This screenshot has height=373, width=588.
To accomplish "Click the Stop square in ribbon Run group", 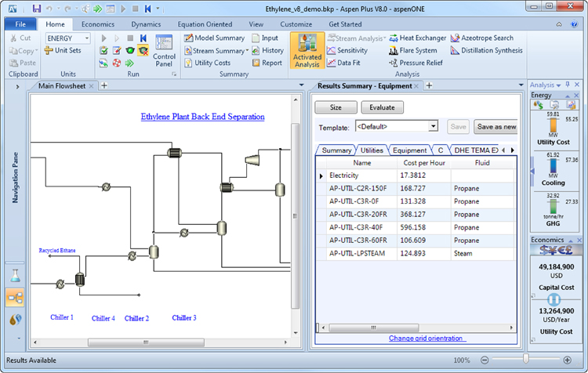I will [130, 38].
